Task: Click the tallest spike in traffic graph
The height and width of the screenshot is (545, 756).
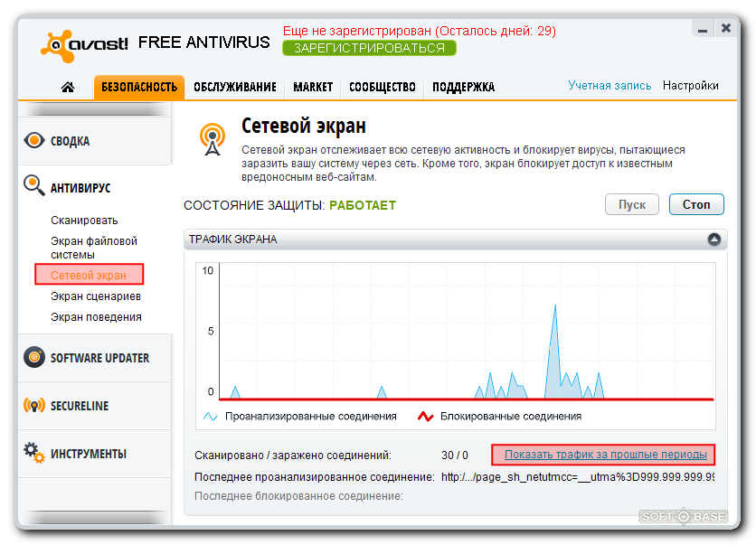Action: click(x=555, y=352)
